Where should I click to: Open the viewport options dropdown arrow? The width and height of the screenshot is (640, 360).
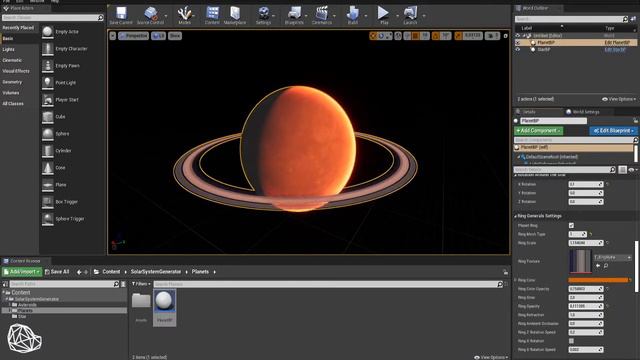point(113,36)
